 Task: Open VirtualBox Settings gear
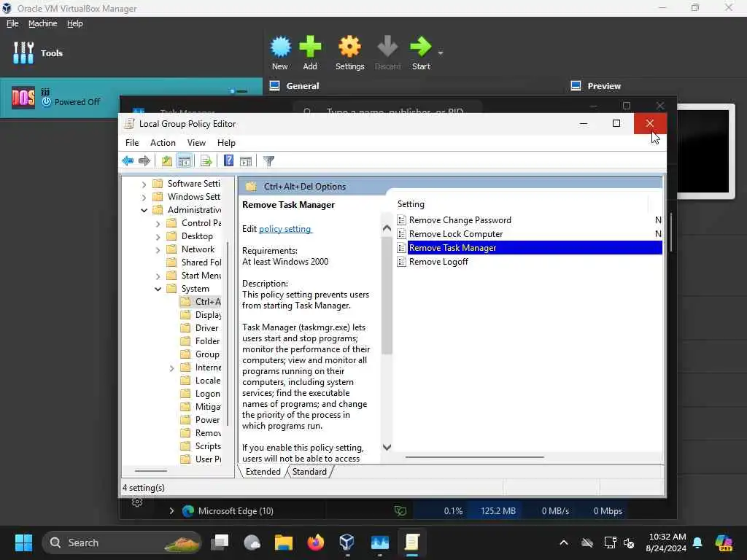click(x=349, y=52)
